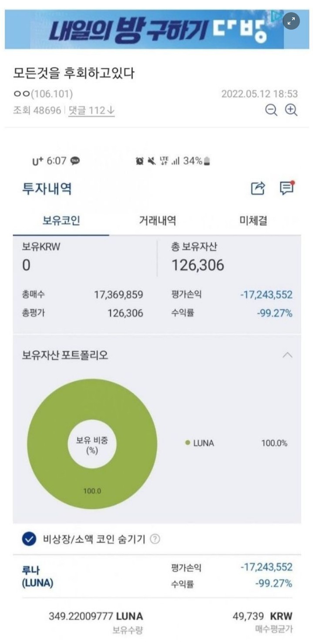Click the zoom out magnifier icon
The width and height of the screenshot is (313, 644).
point(271,110)
